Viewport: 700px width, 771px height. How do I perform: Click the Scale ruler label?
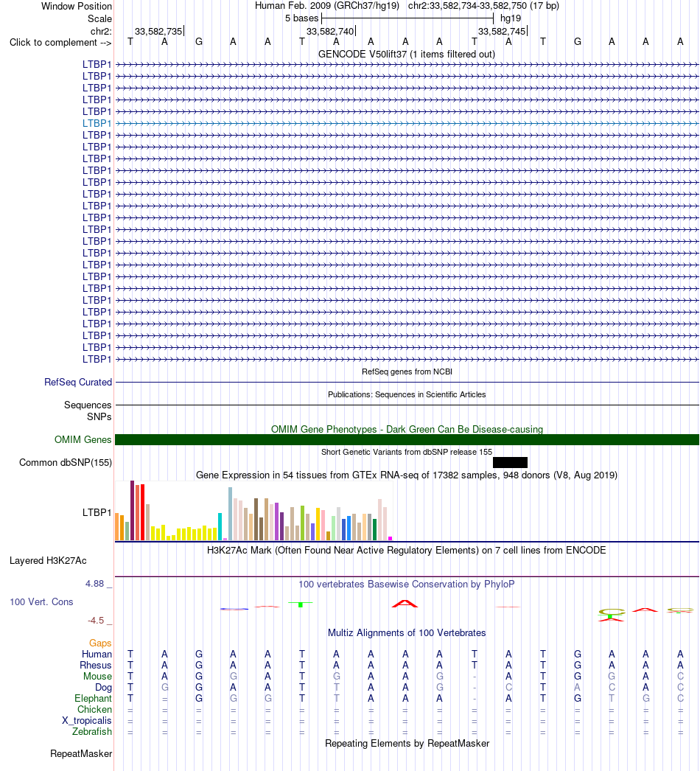tap(99, 18)
